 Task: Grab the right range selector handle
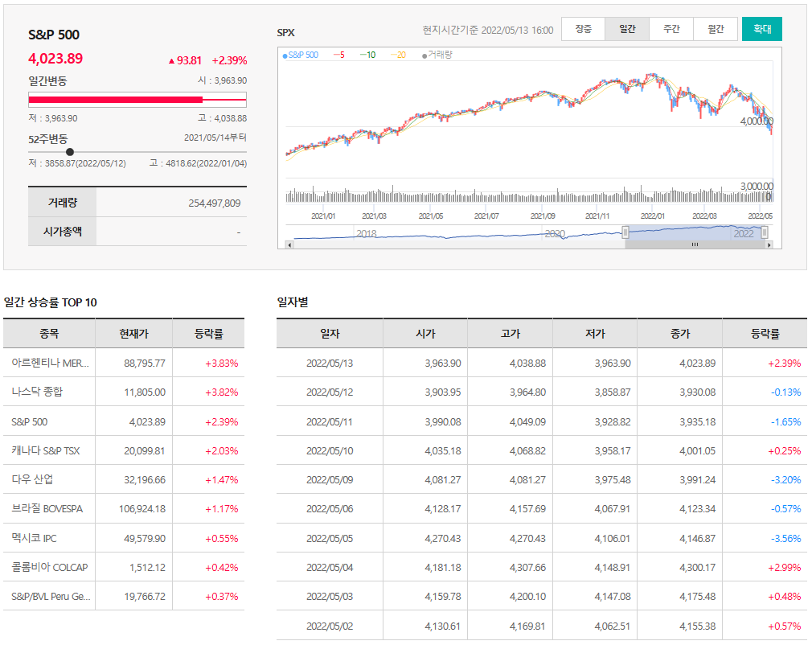765,232
